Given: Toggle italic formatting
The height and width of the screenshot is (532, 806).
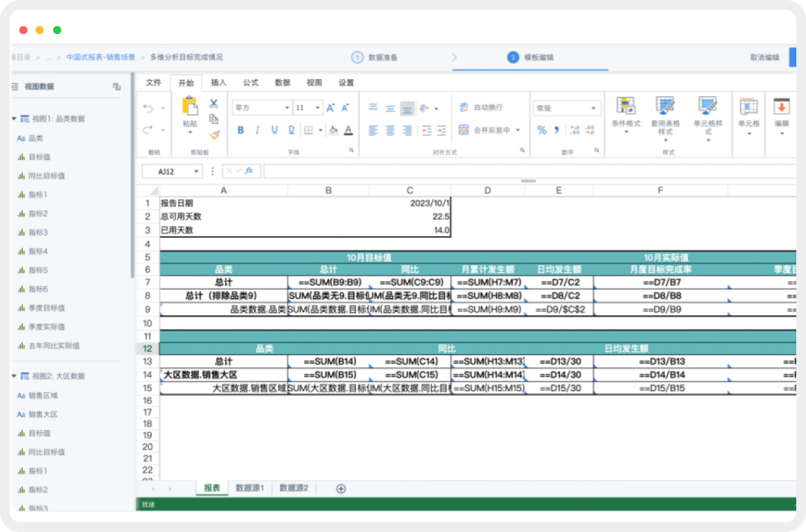Looking at the screenshot, I should [257, 130].
